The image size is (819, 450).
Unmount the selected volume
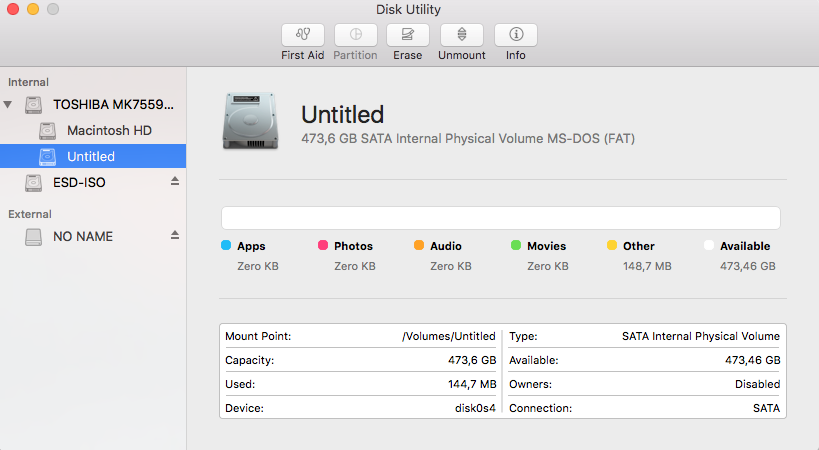[461, 36]
